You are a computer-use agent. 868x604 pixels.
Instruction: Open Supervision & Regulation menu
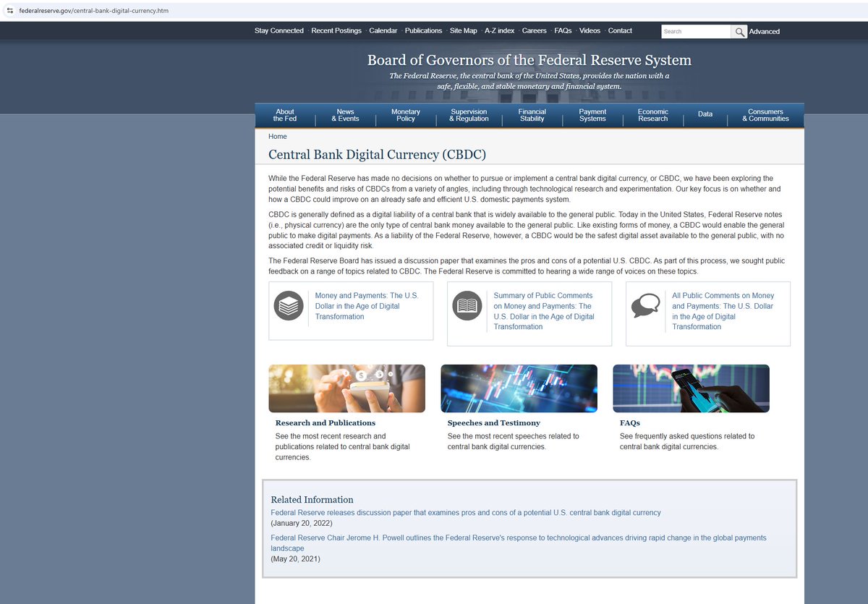469,115
